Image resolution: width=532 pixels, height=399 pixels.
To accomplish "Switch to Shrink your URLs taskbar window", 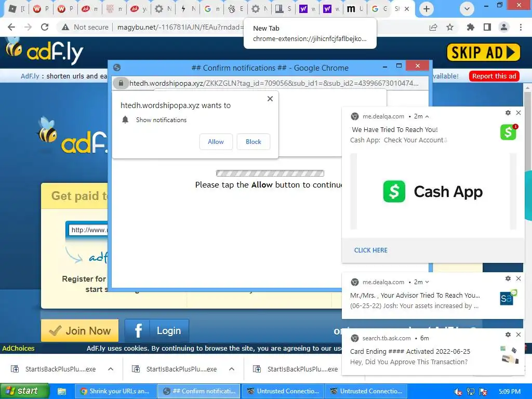I will click(x=115, y=391).
